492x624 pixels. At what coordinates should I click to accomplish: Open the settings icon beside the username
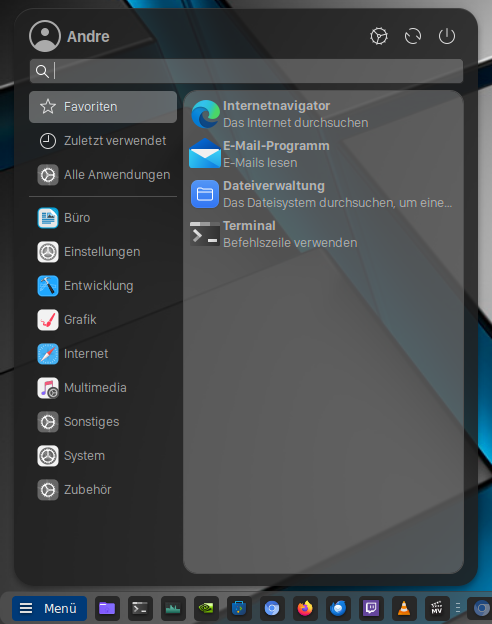pos(379,36)
